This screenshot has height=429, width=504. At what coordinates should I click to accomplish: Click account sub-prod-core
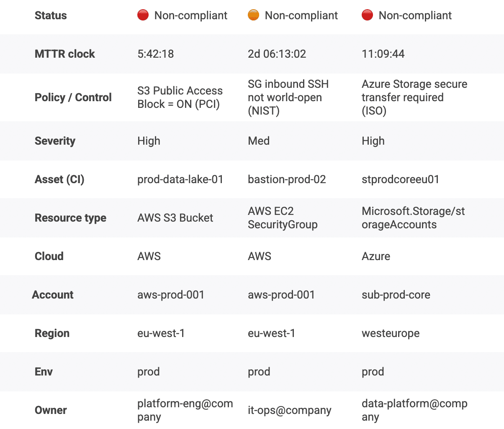pos(396,295)
